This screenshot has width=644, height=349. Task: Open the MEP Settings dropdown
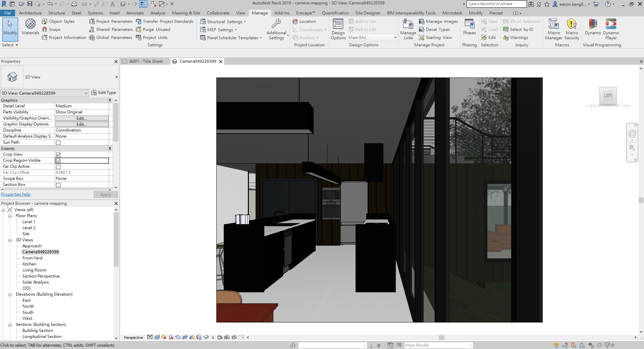236,30
